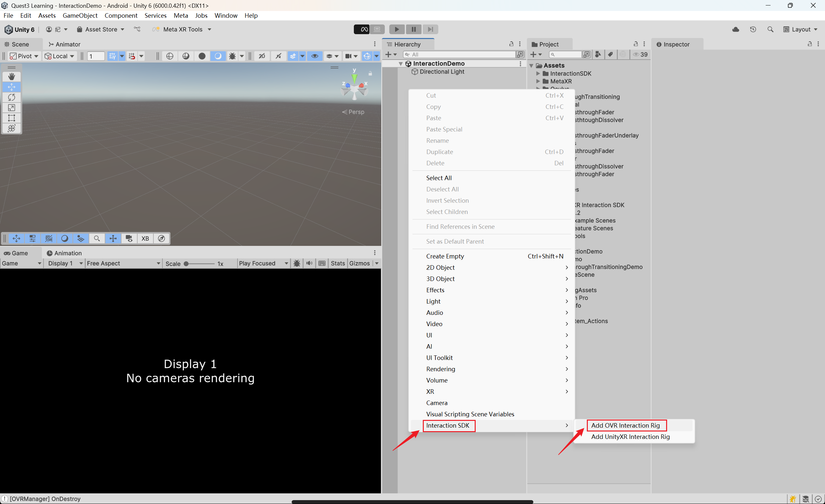Toggle grid snapping magnet icon

132,56
